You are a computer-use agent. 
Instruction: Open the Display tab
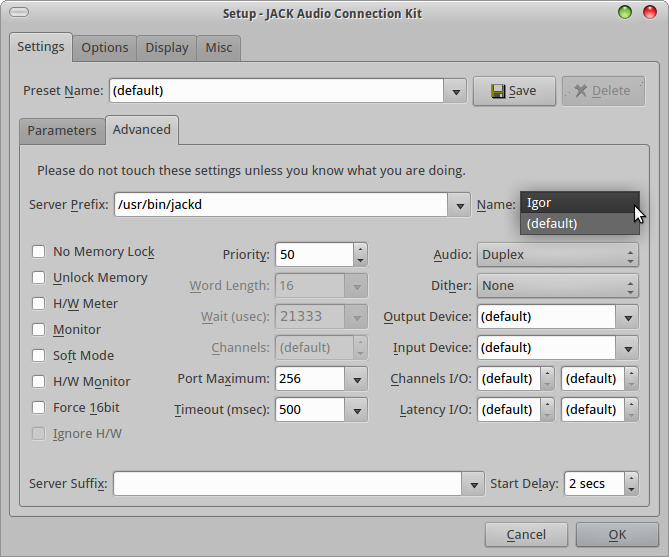[167, 48]
